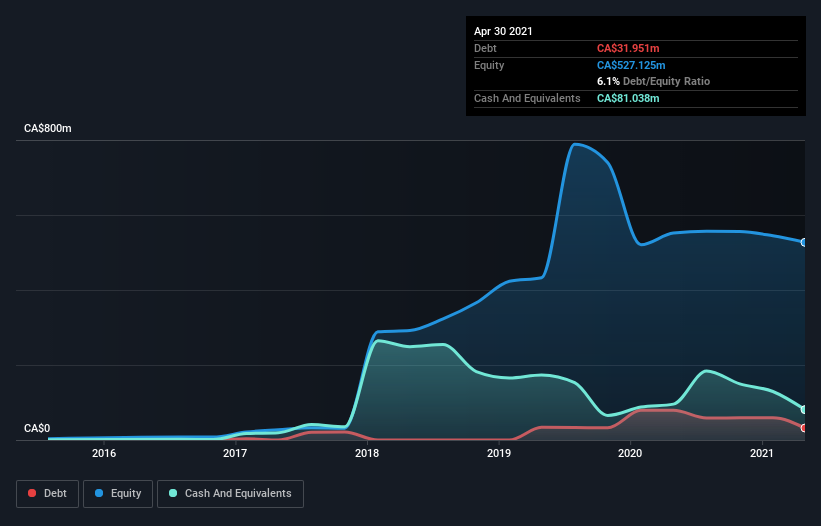Click the CA$0 y-axis label
Viewport: 821px width, 526px height.
pyautogui.click(x=37, y=428)
